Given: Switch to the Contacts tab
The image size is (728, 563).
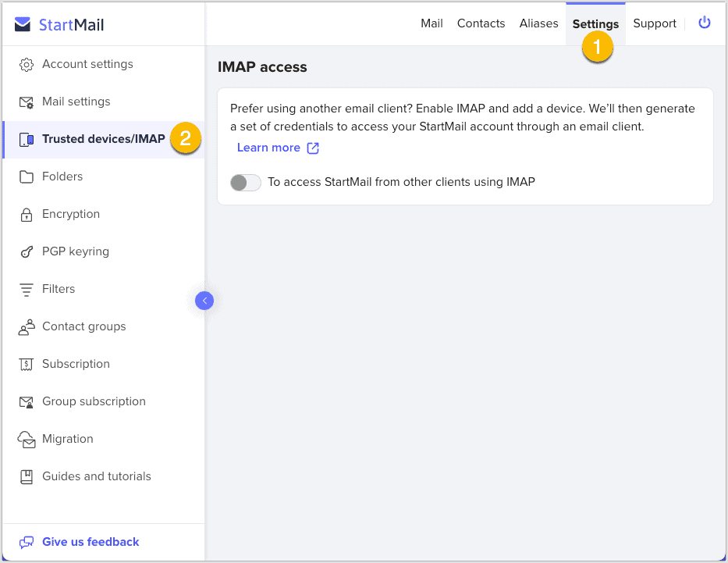Looking at the screenshot, I should (481, 23).
